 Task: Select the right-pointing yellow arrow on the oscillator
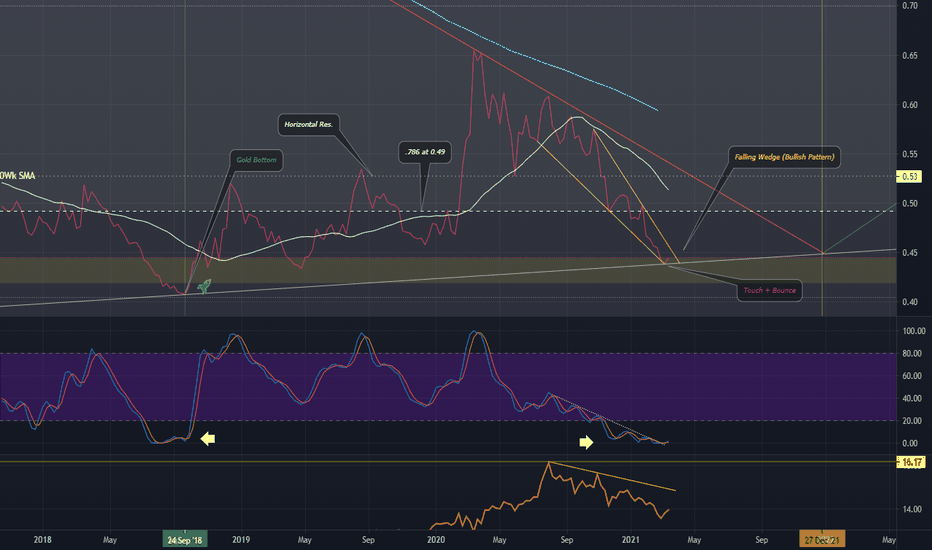586,442
